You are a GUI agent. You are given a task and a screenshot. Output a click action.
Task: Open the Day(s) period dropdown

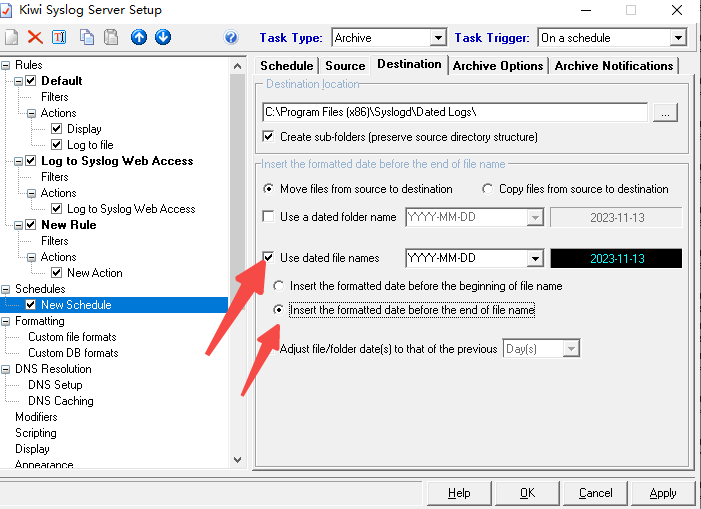coord(571,349)
